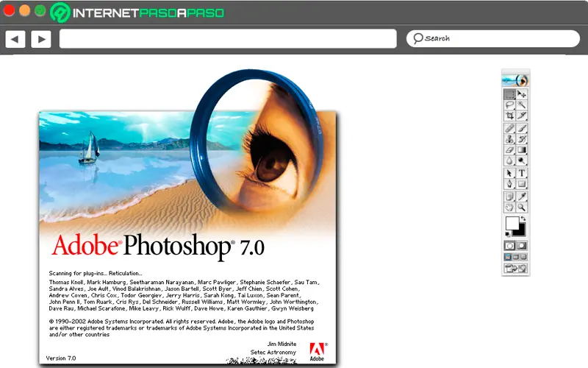Select the Rectangle shape tool

522,184
